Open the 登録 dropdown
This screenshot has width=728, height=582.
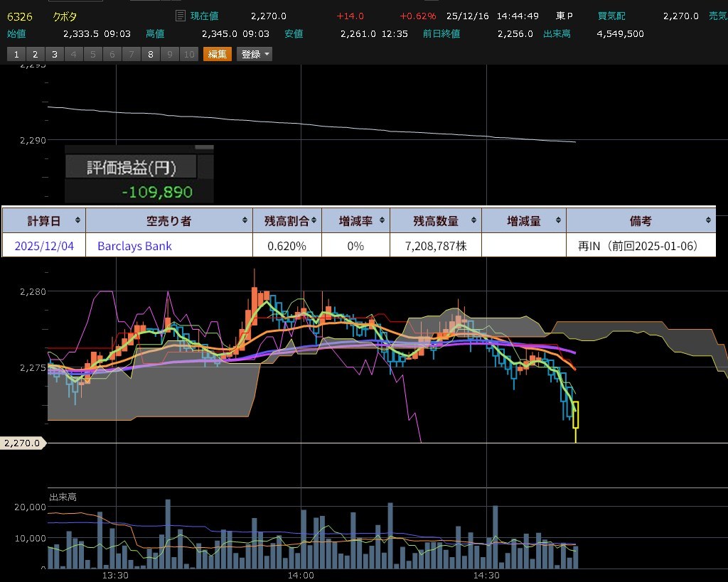[255, 54]
